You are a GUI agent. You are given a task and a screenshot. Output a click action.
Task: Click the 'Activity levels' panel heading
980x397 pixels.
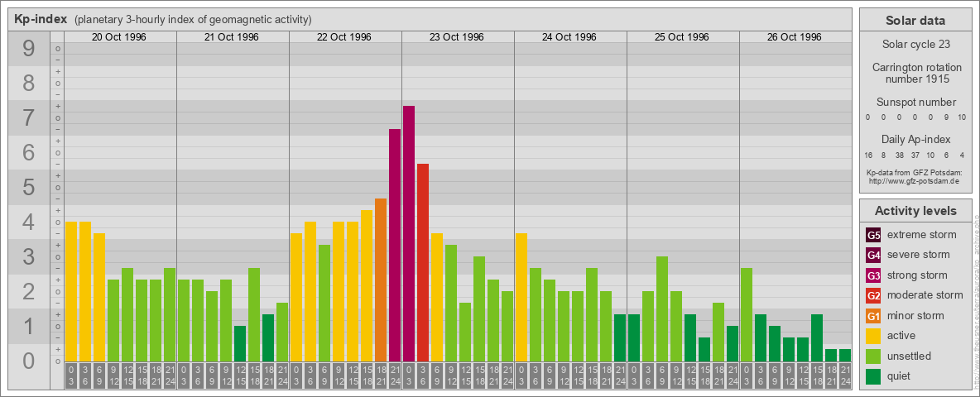915,211
